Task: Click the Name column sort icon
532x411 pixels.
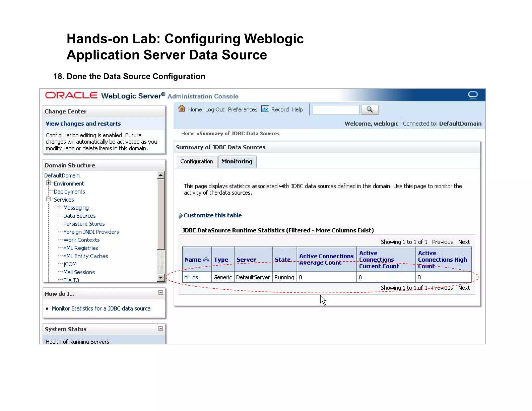Action: coord(206,259)
